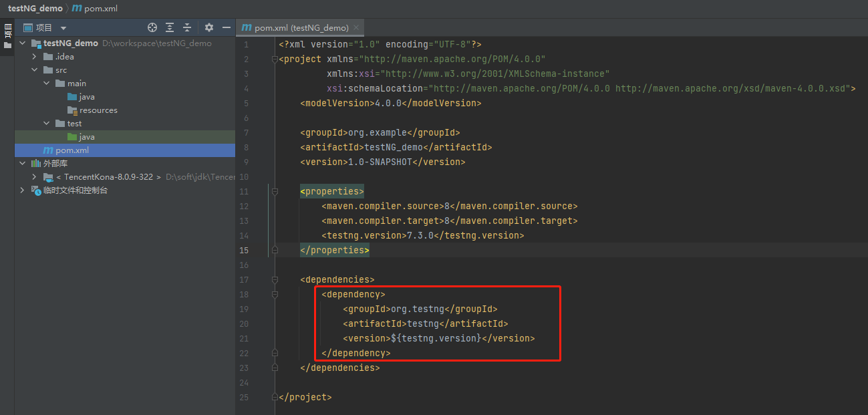Click line number 15 in the gutter
Image resolution: width=868 pixels, height=415 pixels.
tap(244, 250)
